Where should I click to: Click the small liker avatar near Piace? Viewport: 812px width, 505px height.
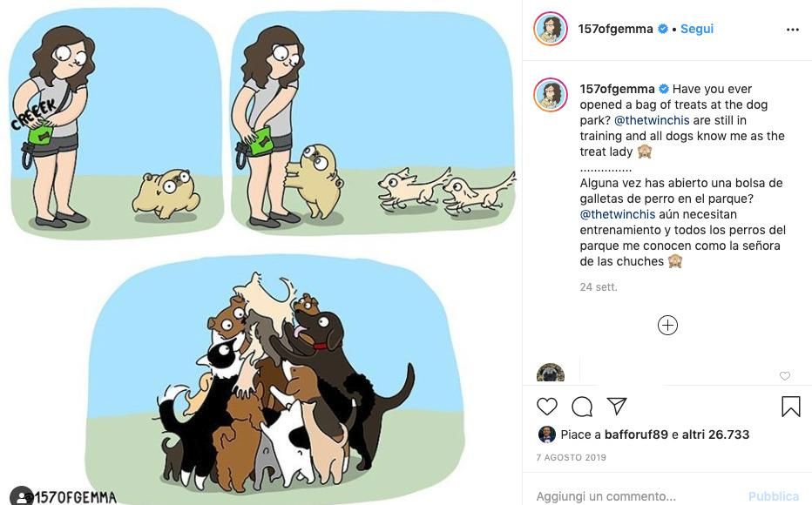point(546,434)
